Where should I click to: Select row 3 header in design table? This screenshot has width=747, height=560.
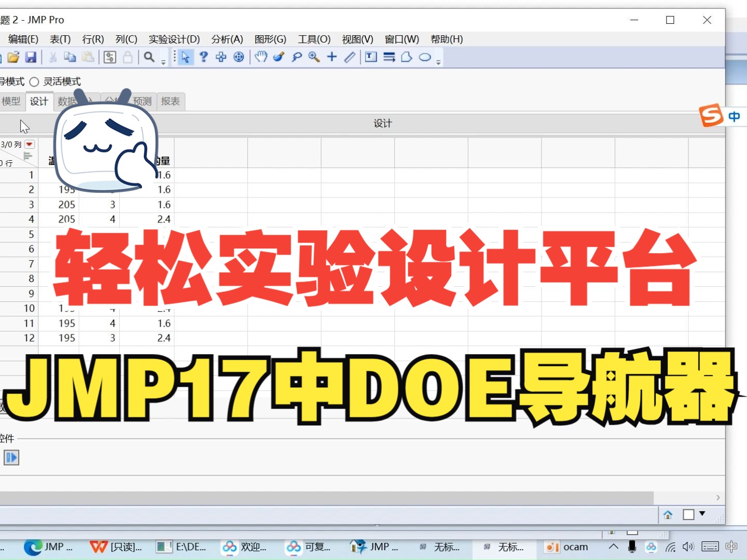[19, 205]
